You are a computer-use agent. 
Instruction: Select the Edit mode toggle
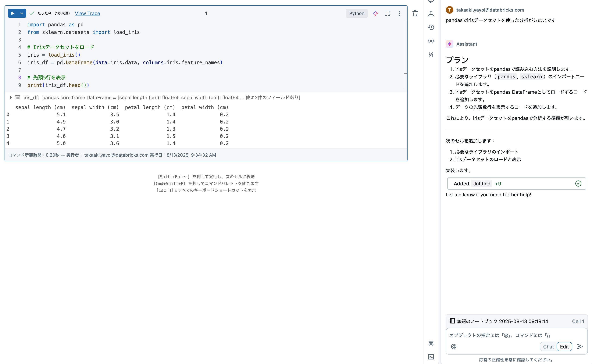[x=564, y=347]
